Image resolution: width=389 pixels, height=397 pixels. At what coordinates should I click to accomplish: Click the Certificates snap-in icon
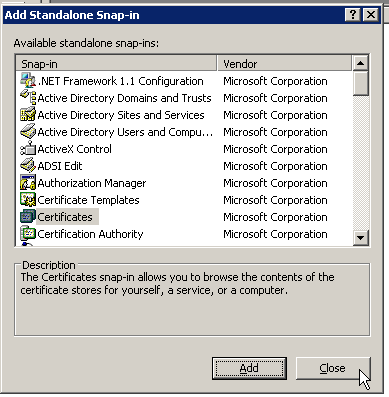(x=28, y=216)
